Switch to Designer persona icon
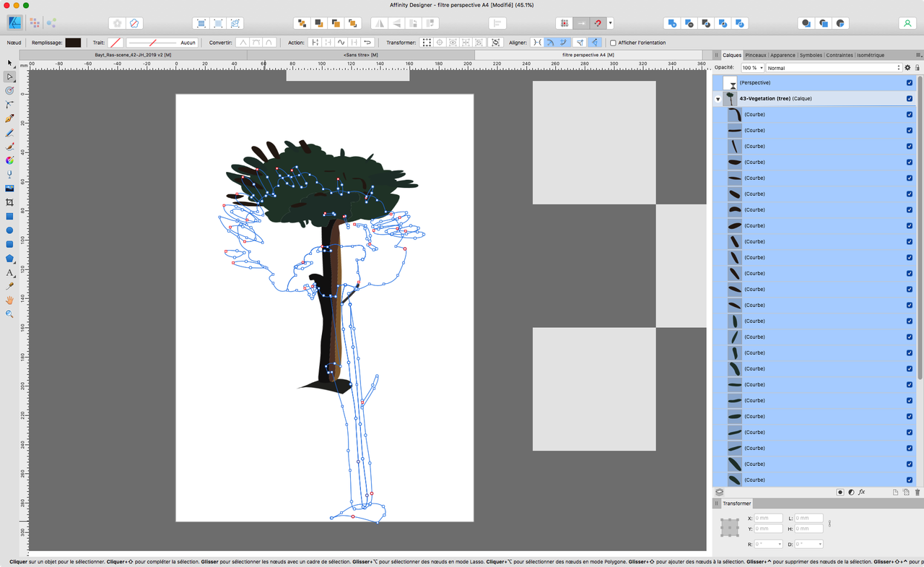 point(14,23)
